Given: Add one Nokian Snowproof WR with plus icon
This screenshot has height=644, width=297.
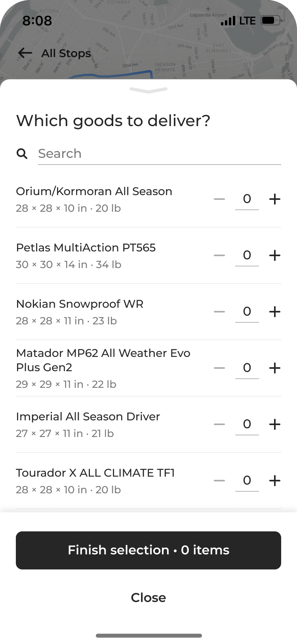Looking at the screenshot, I should (x=275, y=312).
